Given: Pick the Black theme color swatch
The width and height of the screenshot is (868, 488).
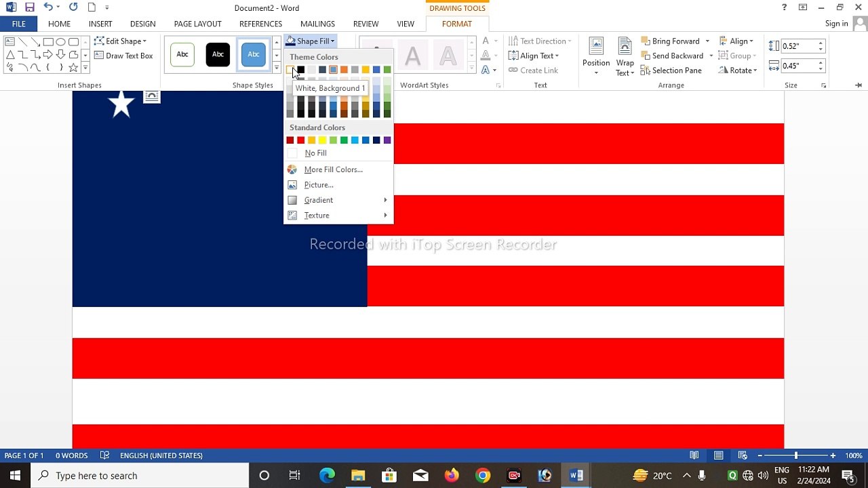Looking at the screenshot, I should (x=301, y=70).
